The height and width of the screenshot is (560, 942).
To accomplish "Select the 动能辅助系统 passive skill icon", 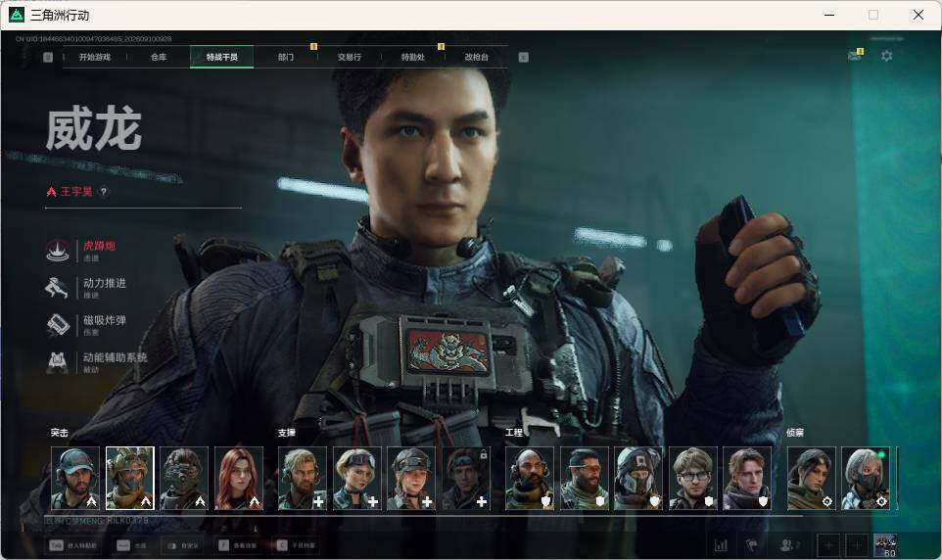I will (58, 362).
